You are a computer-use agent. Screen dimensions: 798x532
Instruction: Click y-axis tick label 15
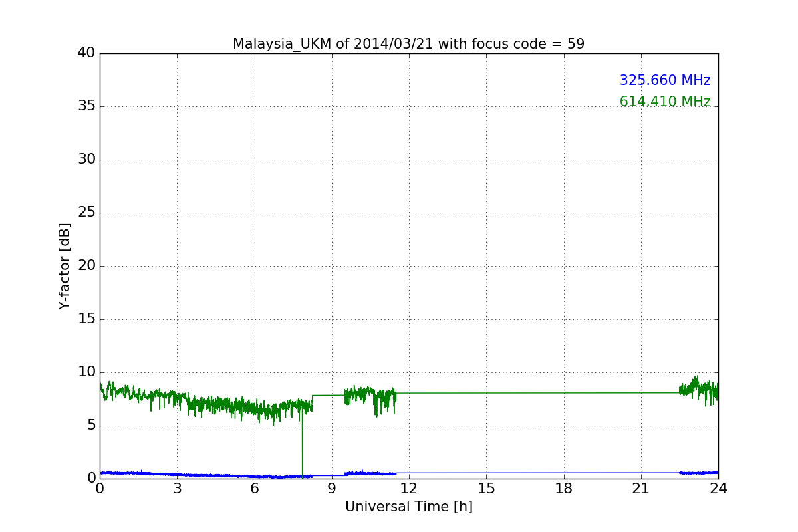click(x=86, y=319)
